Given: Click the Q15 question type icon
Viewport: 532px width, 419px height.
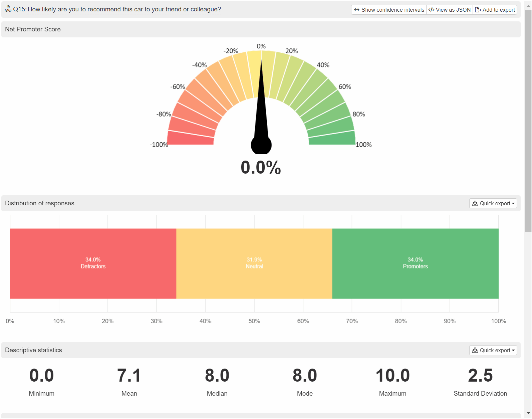Looking at the screenshot, I should click(8, 9).
